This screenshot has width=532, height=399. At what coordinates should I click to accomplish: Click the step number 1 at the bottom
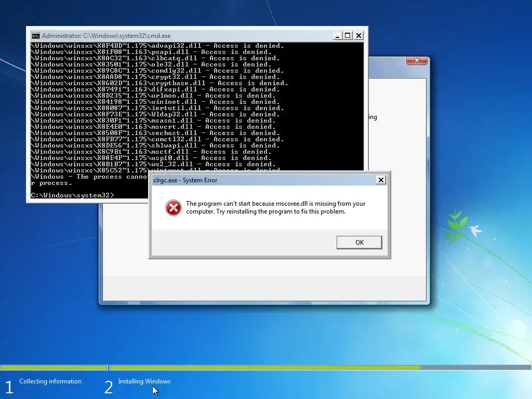click(x=9, y=388)
